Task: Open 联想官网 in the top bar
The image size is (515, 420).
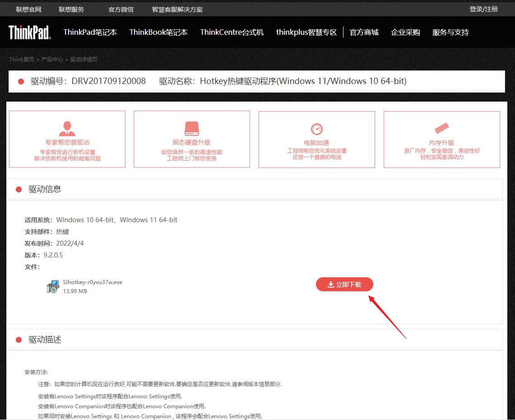Action: point(28,9)
